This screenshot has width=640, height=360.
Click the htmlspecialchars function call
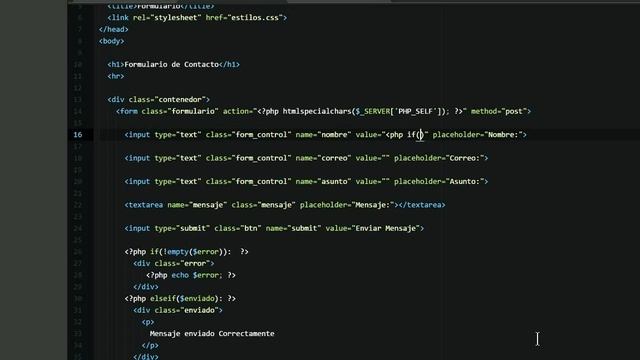(x=317, y=111)
